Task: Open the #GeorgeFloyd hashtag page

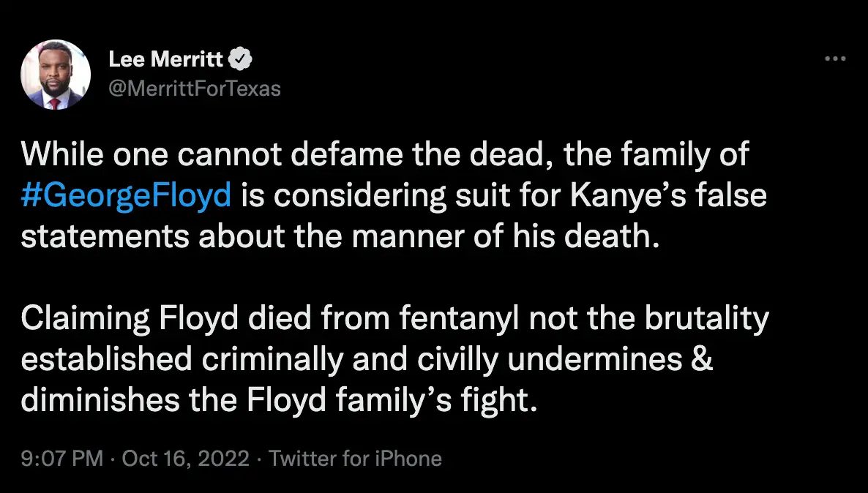Action: [x=124, y=195]
